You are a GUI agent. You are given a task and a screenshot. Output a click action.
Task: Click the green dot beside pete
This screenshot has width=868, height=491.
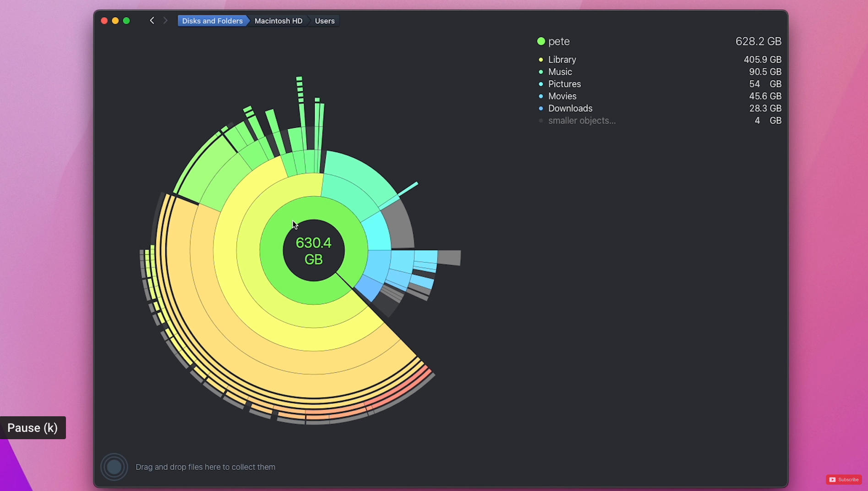click(541, 41)
